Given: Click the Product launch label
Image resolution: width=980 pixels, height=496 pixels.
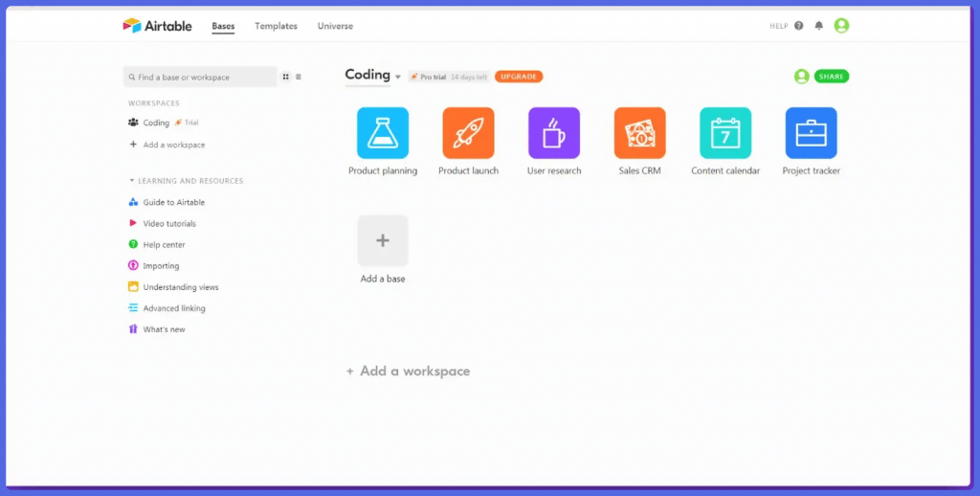Looking at the screenshot, I should (x=468, y=170).
